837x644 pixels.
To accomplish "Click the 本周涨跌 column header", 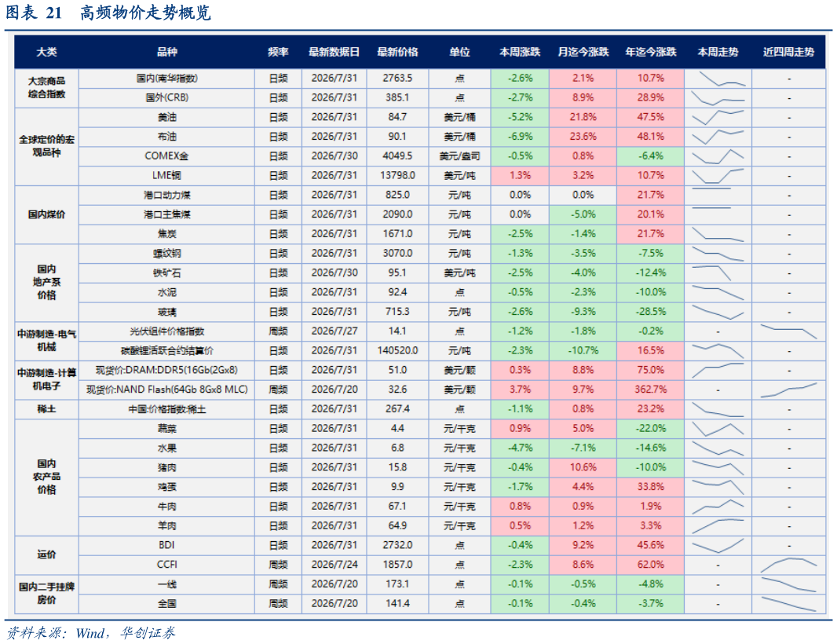I will 520,52.
